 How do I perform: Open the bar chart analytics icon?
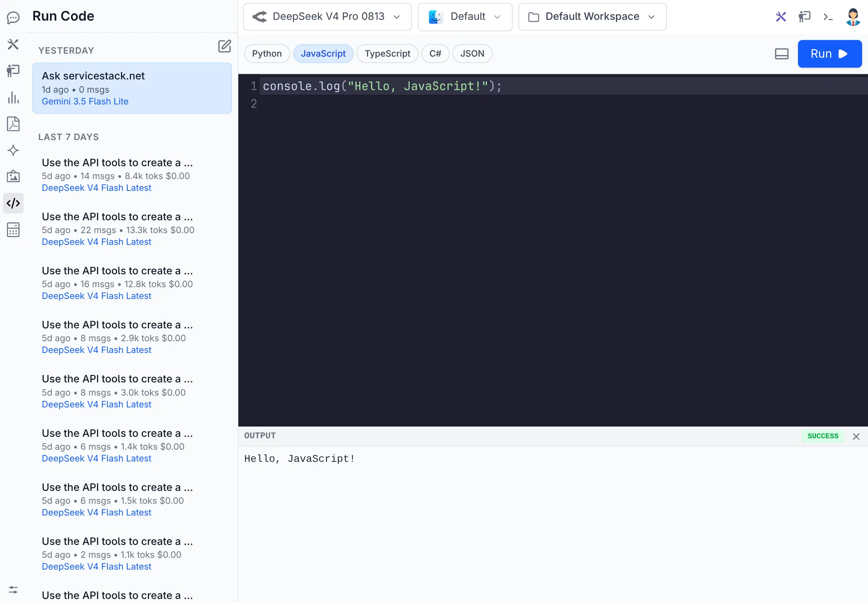point(13,97)
